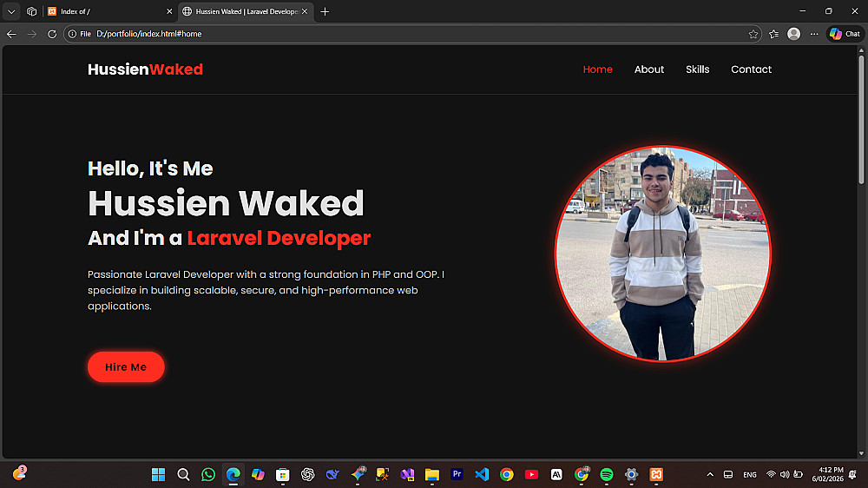The height and width of the screenshot is (488, 868).
Task: Click the scrollbar down arrow
Action: [861, 453]
